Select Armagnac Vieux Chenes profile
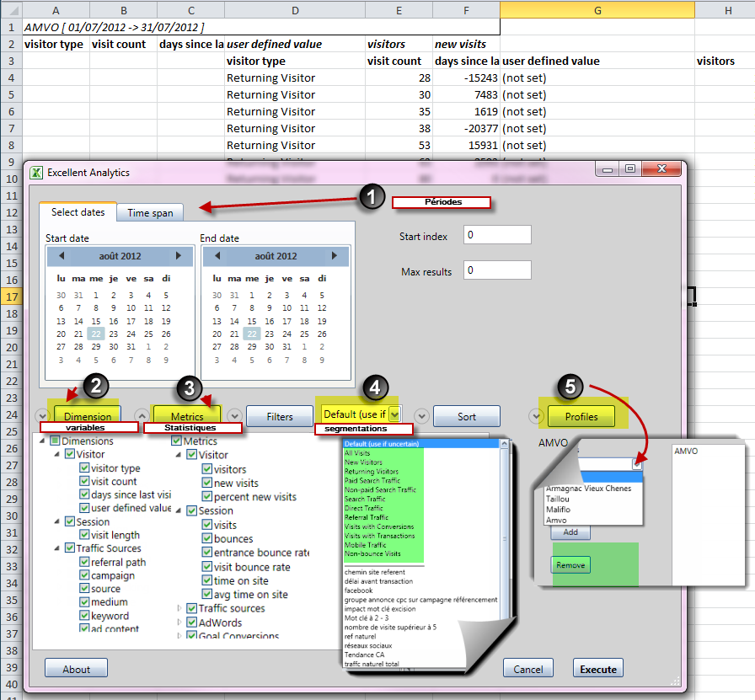The width and height of the screenshot is (755, 700). click(588, 489)
